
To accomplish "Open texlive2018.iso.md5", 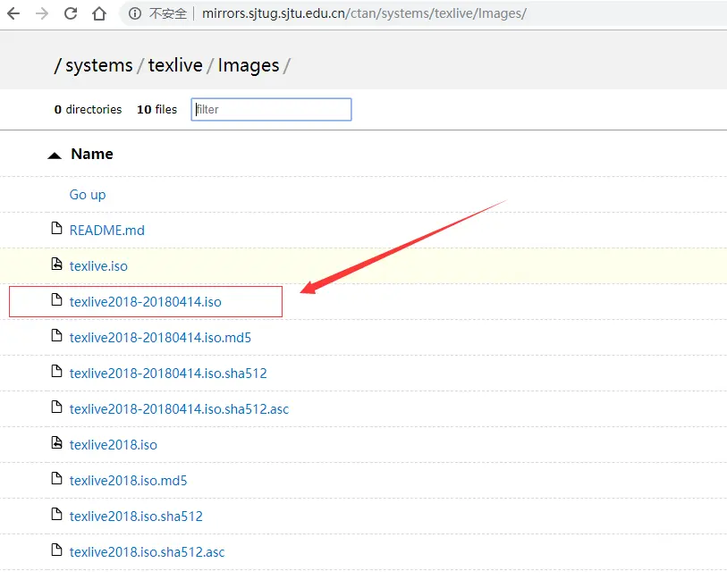I will pyautogui.click(x=129, y=481).
